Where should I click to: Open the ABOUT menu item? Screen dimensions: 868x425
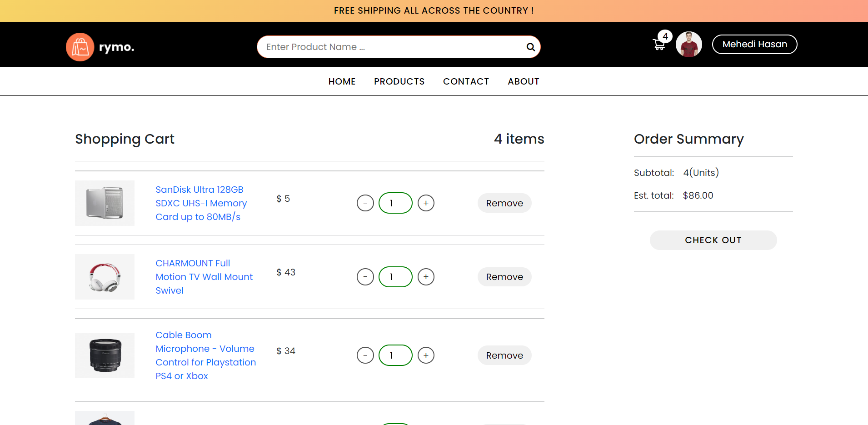pyautogui.click(x=524, y=81)
